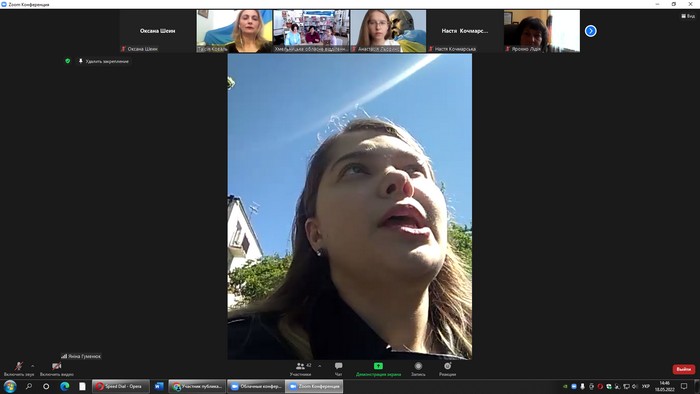Open the Реакции reactions menu
Screen dimensions: 700x394
coord(447,369)
